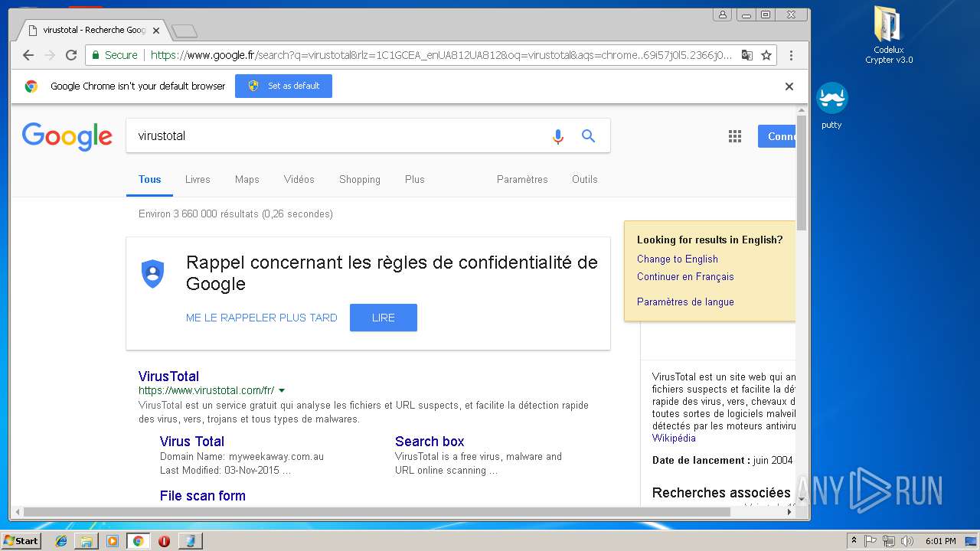Image resolution: width=980 pixels, height=551 pixels.
Task: Open the Windows Start menu
Action: tap(21, 540)
